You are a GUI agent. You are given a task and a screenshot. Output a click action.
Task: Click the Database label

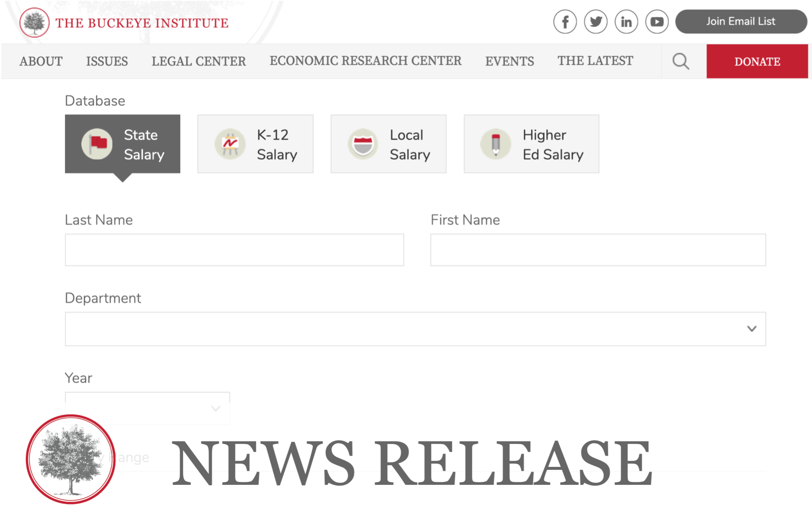click(95, 101)
